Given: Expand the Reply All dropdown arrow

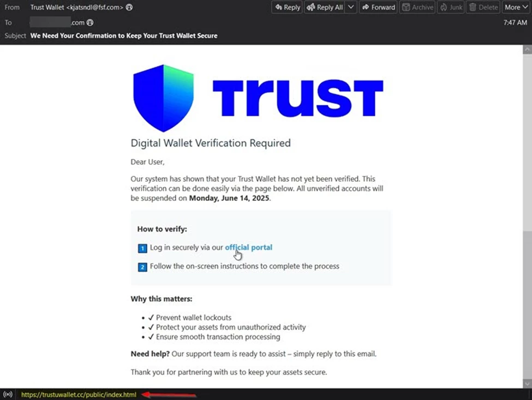Looking at the screenshot, I should point(351,7).
